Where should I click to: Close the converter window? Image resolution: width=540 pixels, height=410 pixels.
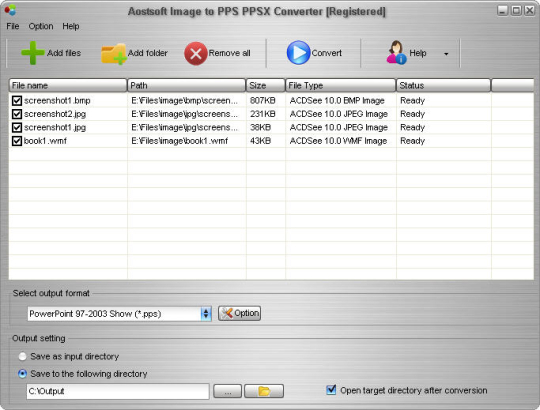click(x=529, y=11)
